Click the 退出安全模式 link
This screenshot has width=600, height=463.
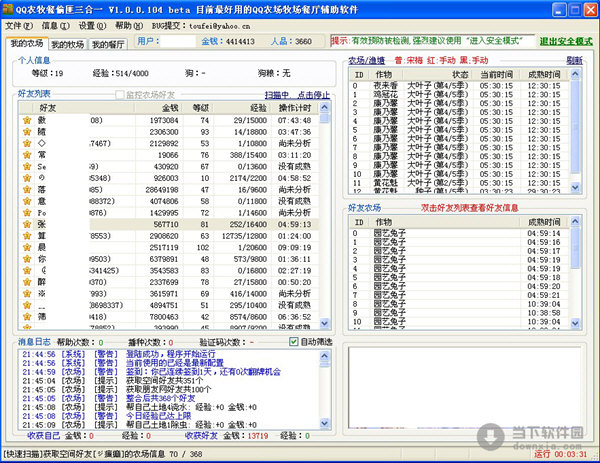coord(565,42)
